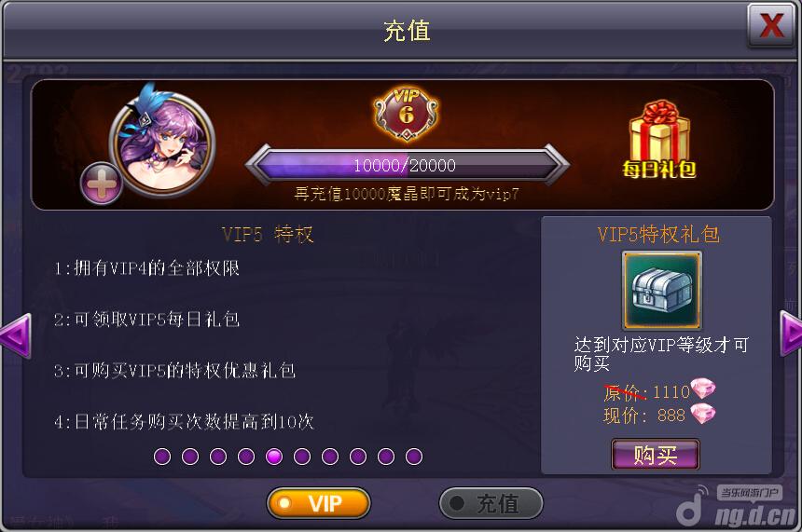Screen dimensions: 802x532
Task: Switch to the orange VIP tab
Action: 318,503
